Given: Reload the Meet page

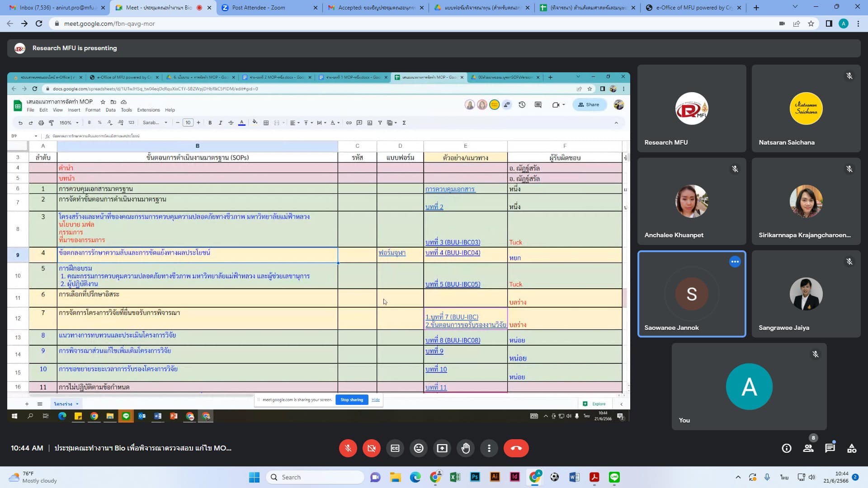Looking at the screenshot, I should click(39, 23).
